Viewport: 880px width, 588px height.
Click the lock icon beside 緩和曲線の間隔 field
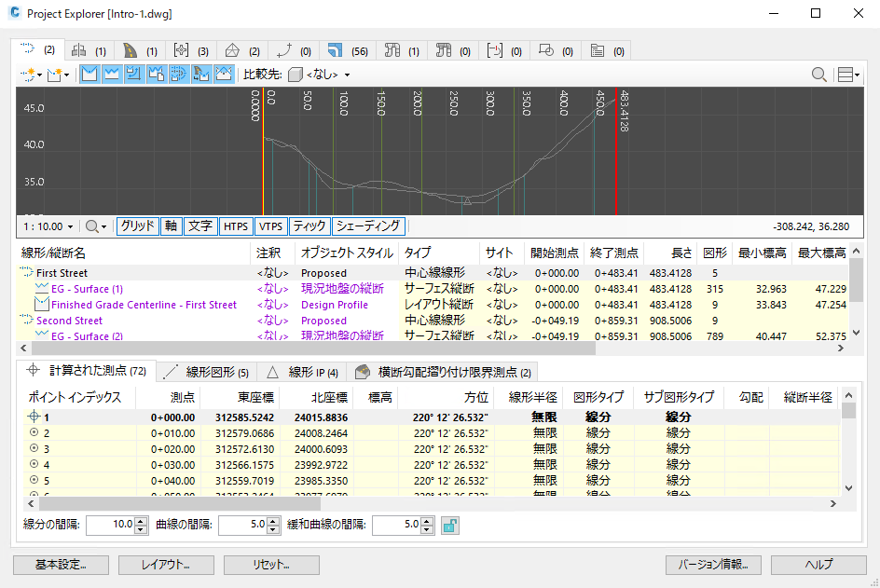[450, 525]
